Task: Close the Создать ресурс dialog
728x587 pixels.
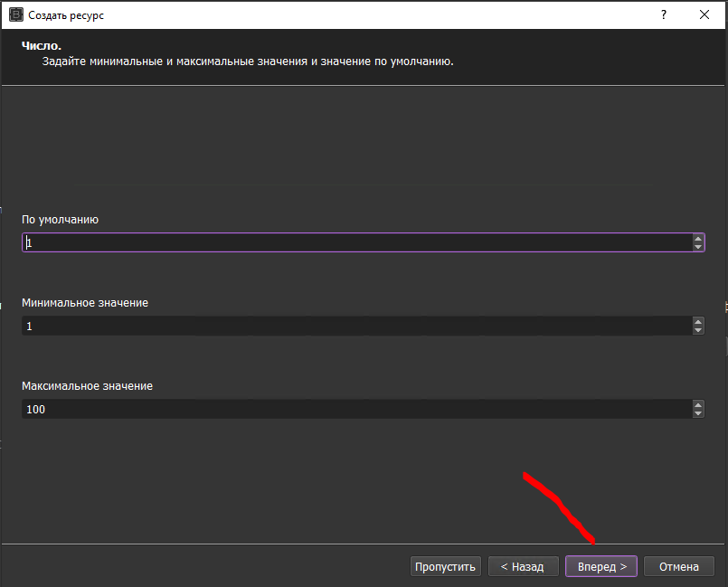Action: coord(704,14)
